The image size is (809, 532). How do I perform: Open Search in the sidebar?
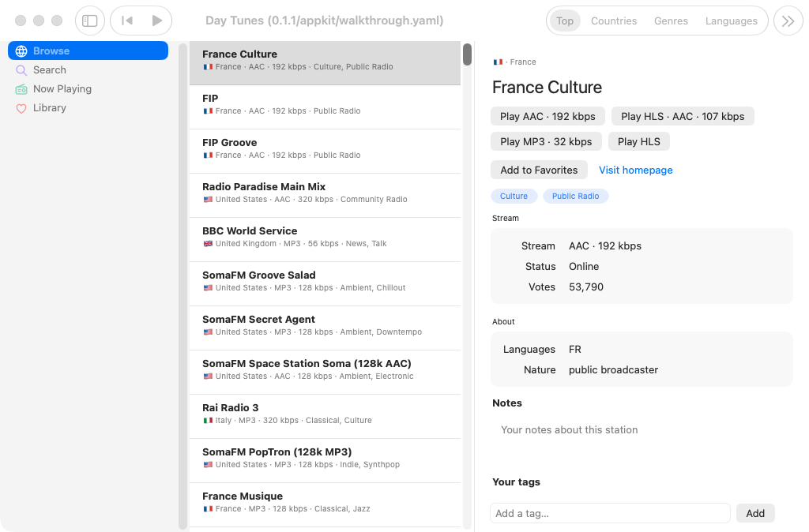click(x=88, y=69)
